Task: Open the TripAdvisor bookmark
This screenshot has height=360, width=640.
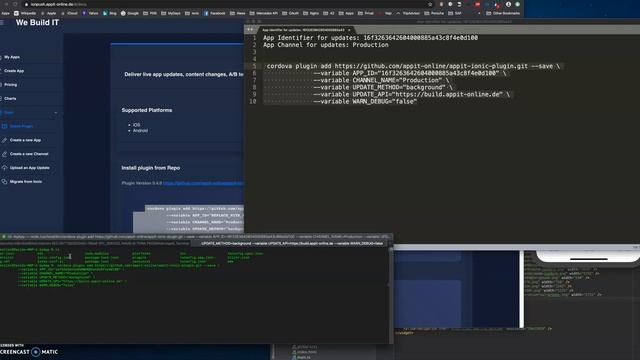Action: (408, 13)
